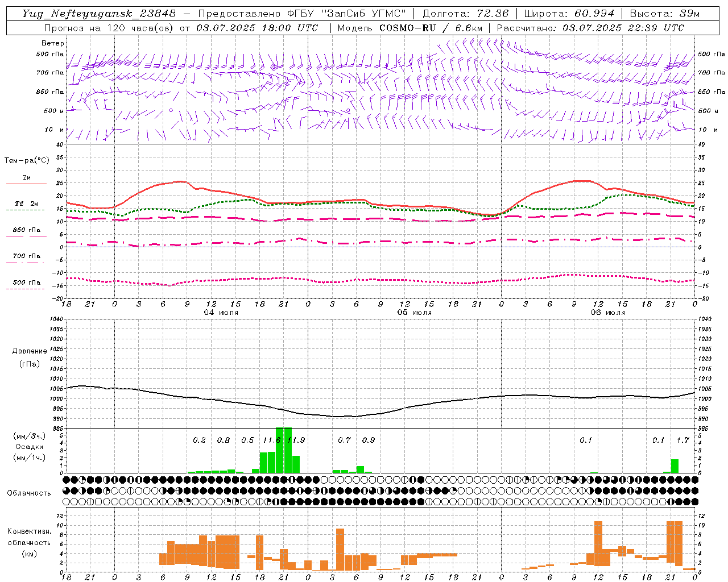Click the 850 гПа temperature legend entry

point(26,232)
